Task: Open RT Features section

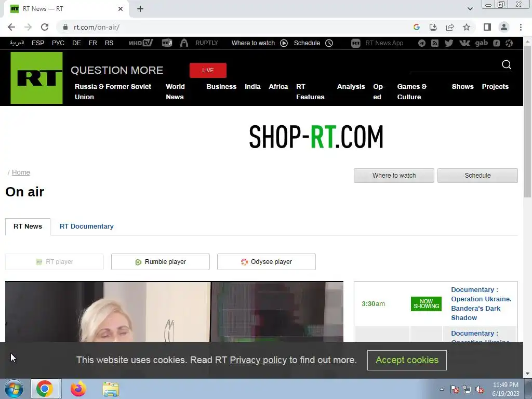Action: coord(310,91)
